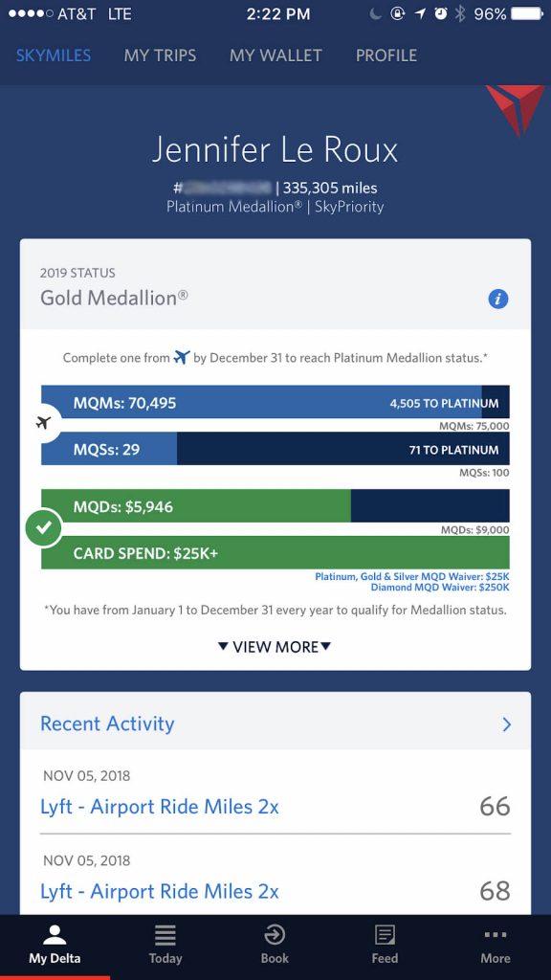Select the My Delta person icon
Image resolution: width=551 pixels, height=980 pixels.
55,935
